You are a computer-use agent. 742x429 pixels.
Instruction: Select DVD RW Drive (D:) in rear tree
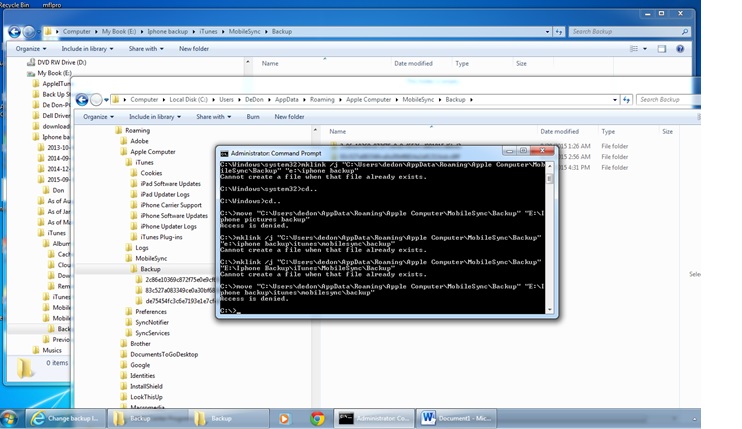coord(62,62)
